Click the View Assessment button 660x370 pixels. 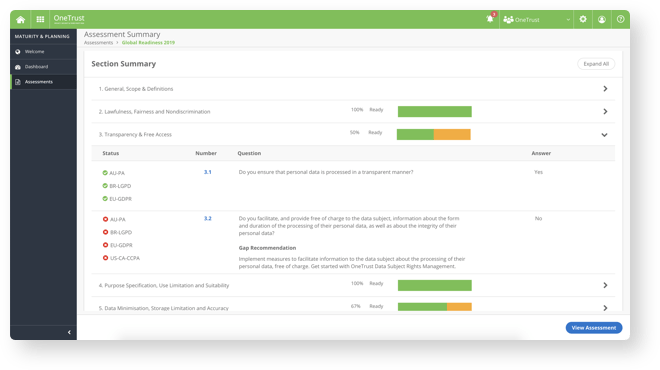tap(594, 327)
